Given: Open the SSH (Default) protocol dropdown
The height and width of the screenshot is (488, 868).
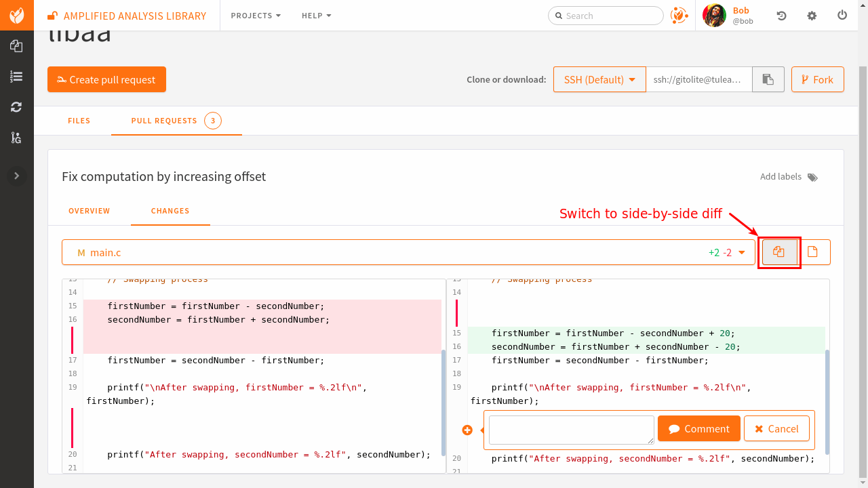Looking at the screenshot, I should click(x=599, y=79).
